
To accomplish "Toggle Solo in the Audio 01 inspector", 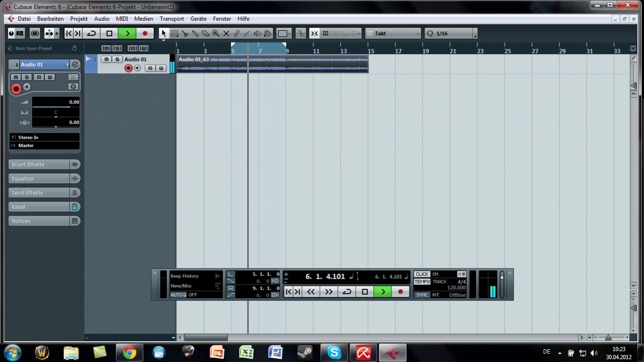I will [27, 77].
